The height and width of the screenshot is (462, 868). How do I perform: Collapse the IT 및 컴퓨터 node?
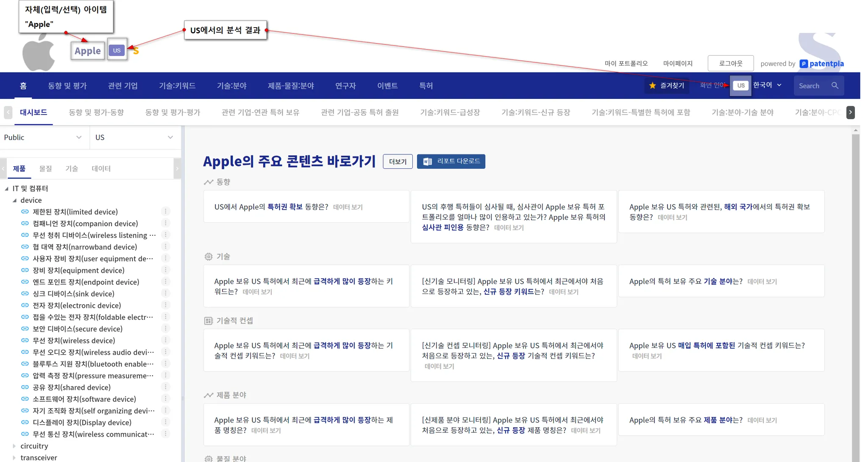coord(6,188)
